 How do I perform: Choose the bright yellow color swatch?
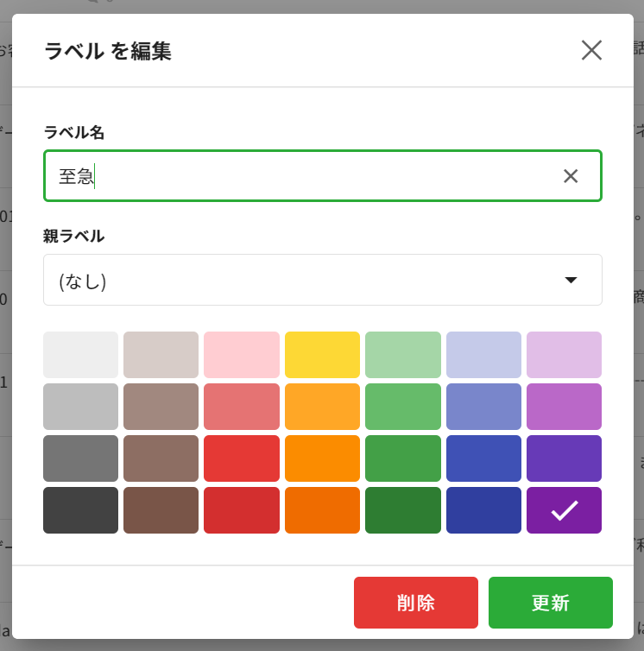[322, 355]
